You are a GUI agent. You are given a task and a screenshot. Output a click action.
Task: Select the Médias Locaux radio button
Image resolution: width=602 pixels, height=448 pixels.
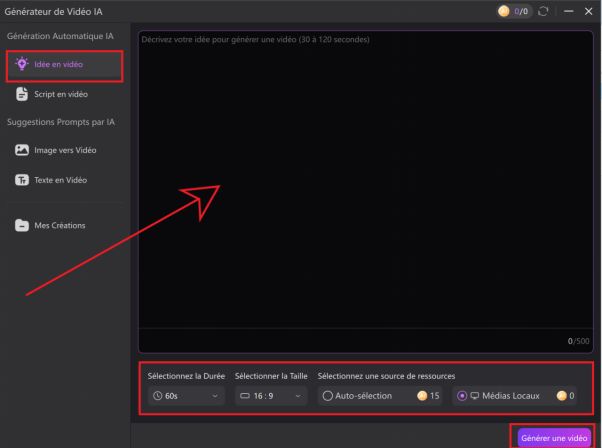pyautogui.click(x=460, y=395)
